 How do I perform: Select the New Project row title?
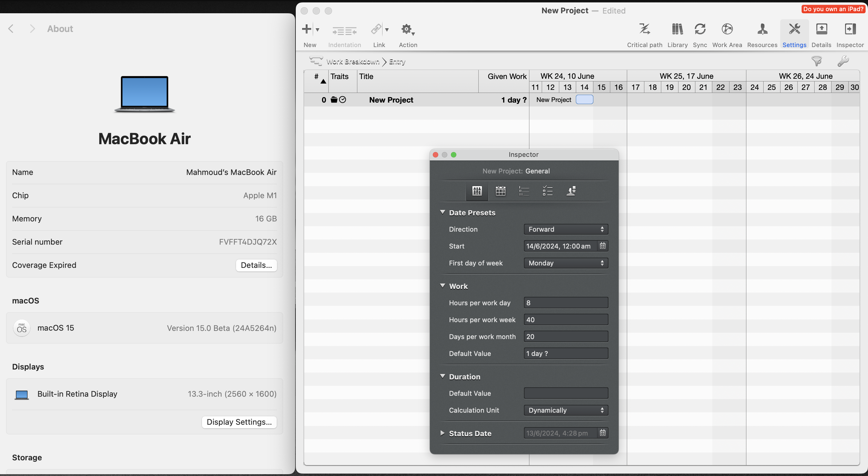(x=391, y=100)
